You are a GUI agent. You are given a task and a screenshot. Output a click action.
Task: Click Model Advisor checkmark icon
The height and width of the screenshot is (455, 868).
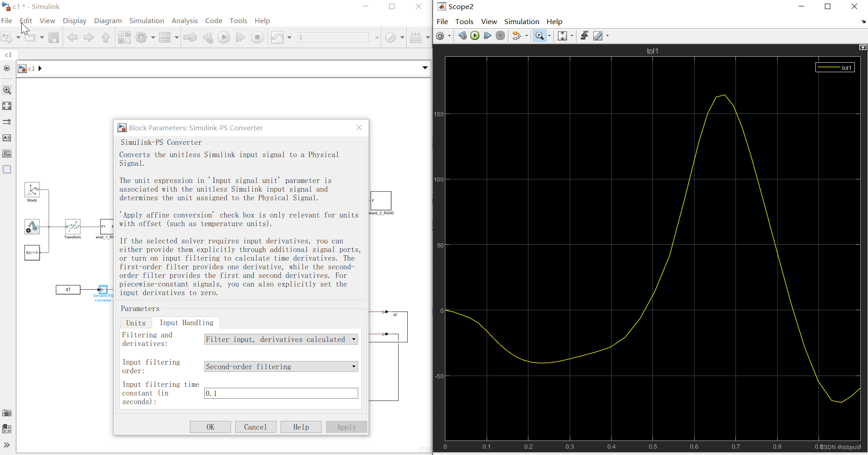pyautogui.click(x=390, y=37)
